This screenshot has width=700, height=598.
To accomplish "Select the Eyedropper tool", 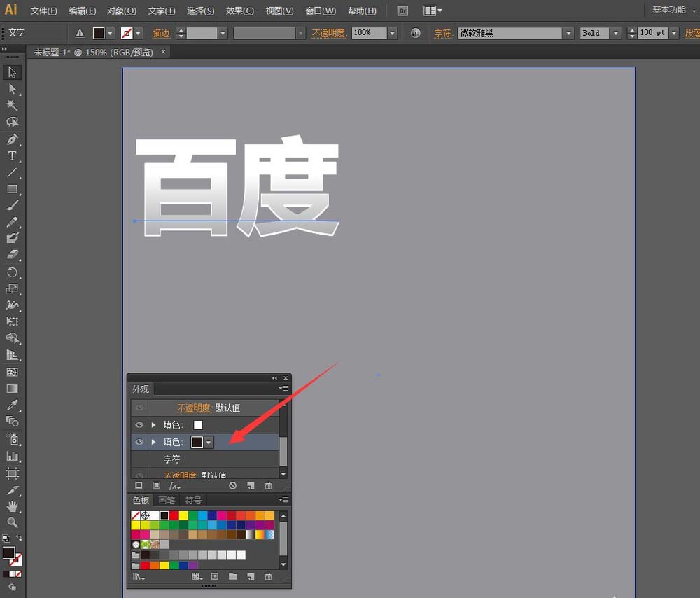I will (x=12, y=405).
